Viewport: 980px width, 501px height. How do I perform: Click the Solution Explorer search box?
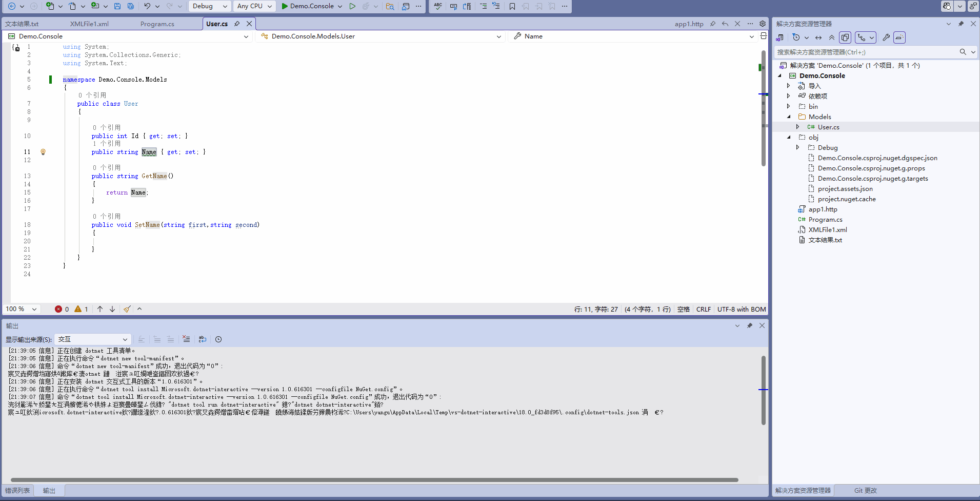866,52
